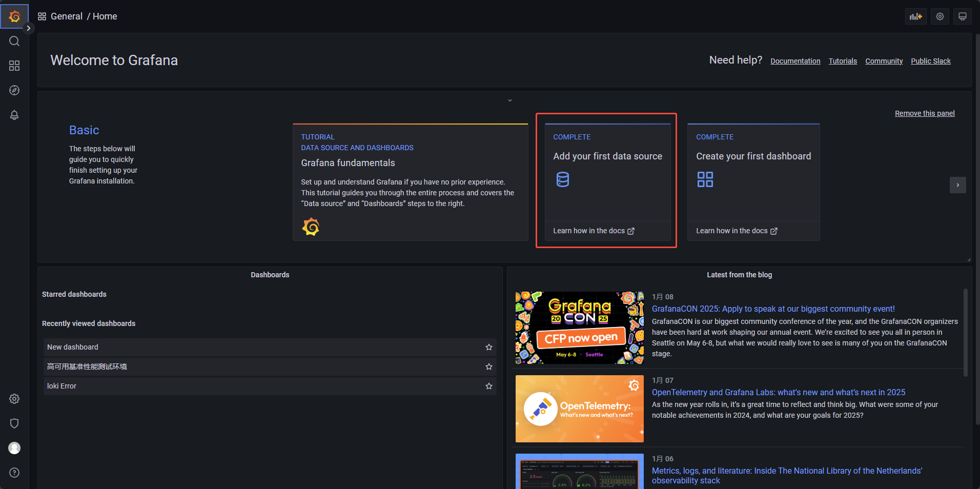Collapse the getting started panel chevron
The height and width of the screenshot is (489, 980).
tap(509, 100)
